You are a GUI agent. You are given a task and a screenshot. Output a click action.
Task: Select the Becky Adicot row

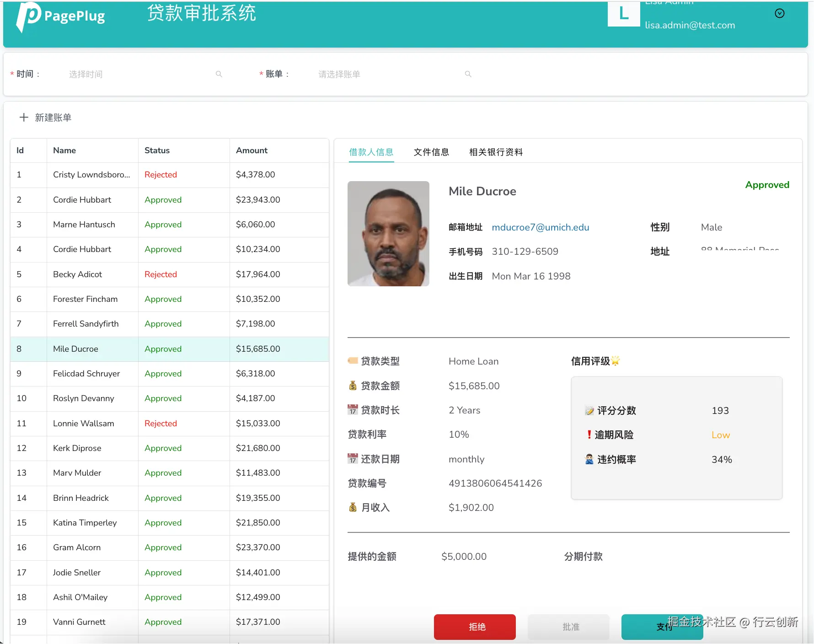point(170,274)
